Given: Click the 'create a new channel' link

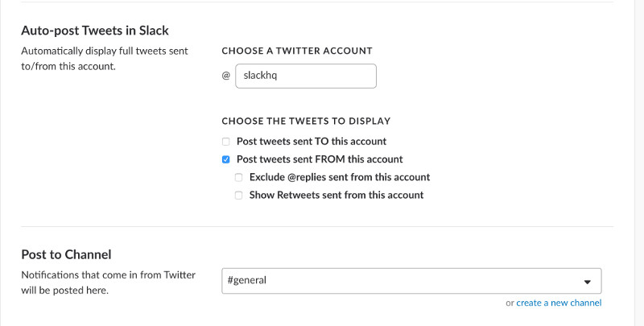Looking at the screenshot, I should click(559, 303).
